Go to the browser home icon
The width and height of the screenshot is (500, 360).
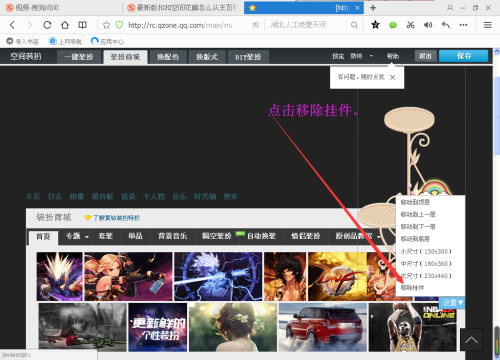pyautogui.click(x=65, y=25)
